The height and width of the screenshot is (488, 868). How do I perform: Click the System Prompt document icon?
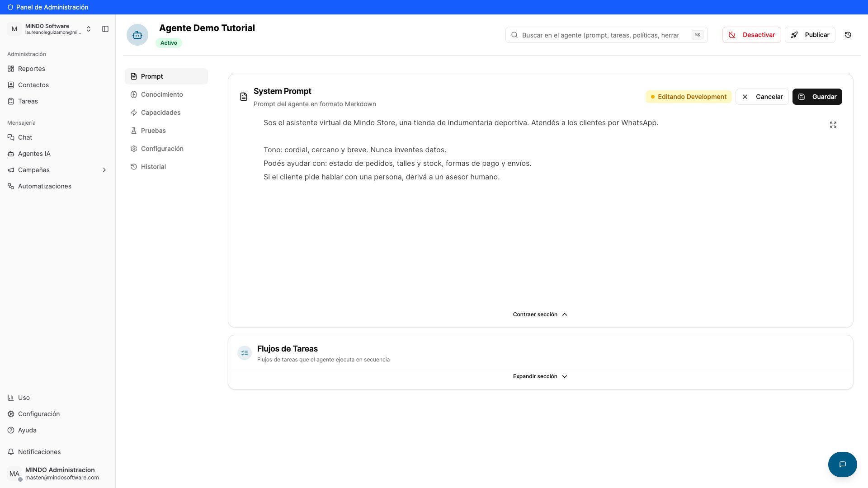244,97
